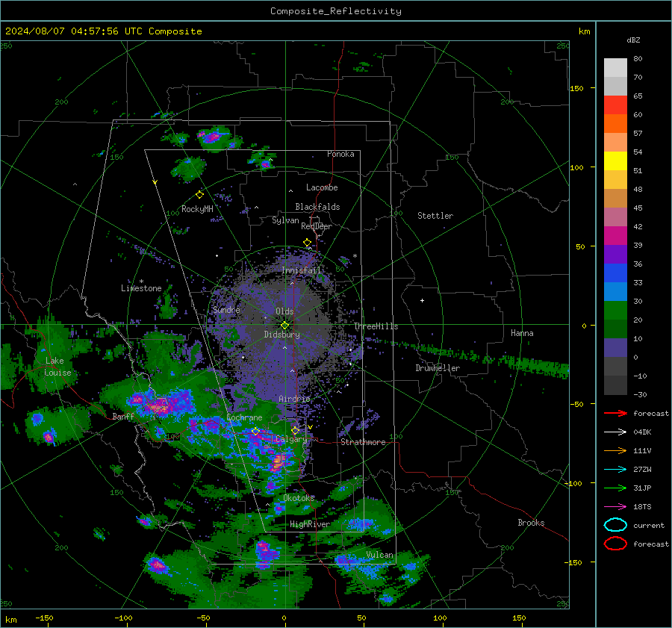
Task: Pick the light blue 30-33 dBZ swatch
Action: (x=615, y=292)
